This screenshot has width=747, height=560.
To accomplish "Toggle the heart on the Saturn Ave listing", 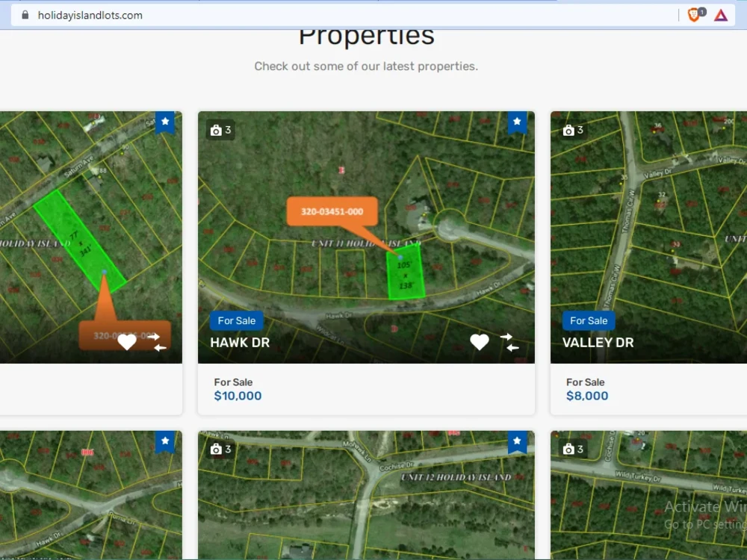I will click(x=126, y=342).
